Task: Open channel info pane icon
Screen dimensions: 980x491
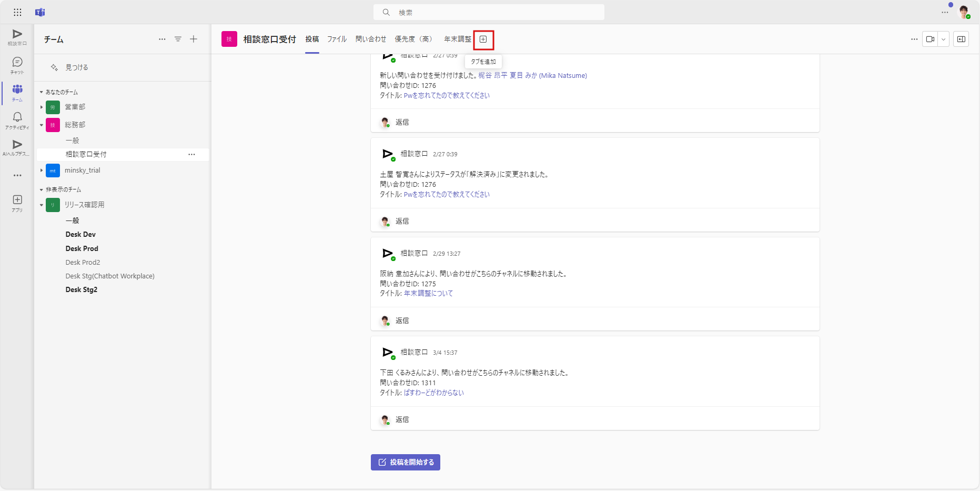Action: (961, 39)
